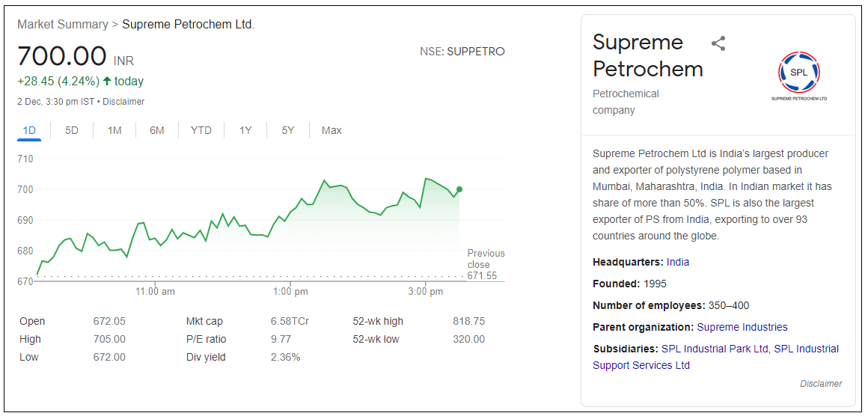This screenshot has width=868, height=419.
Task: Click the Previous close 671.55 label
Action: tap(486, 264)
